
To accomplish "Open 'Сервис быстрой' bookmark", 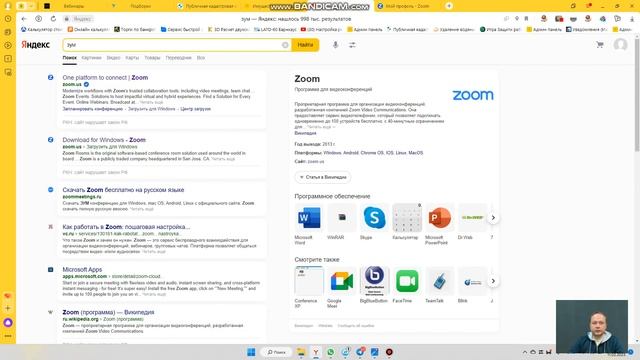I will (181, 29).
